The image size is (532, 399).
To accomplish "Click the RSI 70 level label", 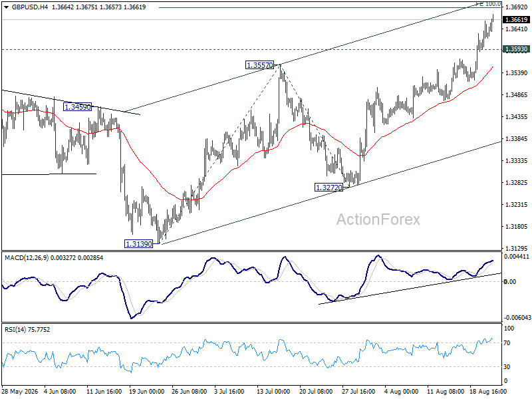I will click(507, 343).
